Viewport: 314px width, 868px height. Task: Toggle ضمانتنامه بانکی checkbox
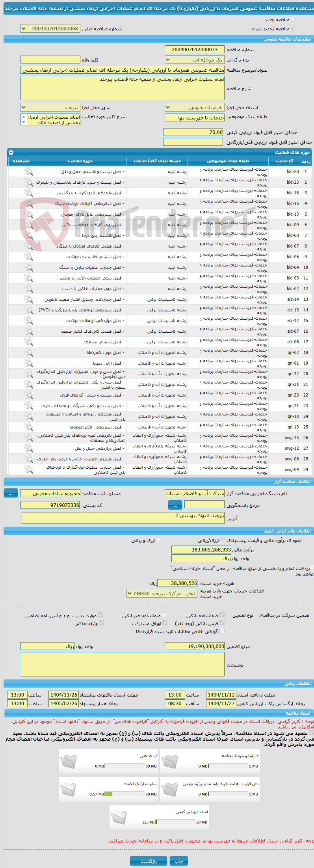click(x=222, y=615)
